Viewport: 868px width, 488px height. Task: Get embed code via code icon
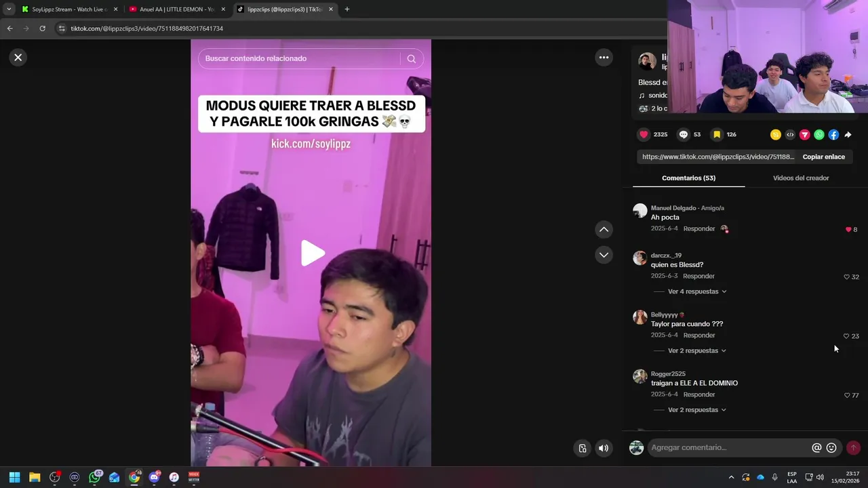pyautogui.click(x=790, y=135)
